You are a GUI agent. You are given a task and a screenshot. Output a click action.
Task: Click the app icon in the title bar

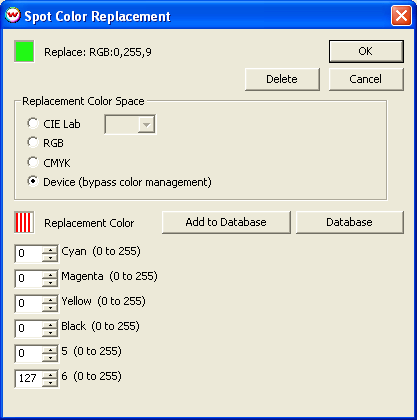pos(13,15)
